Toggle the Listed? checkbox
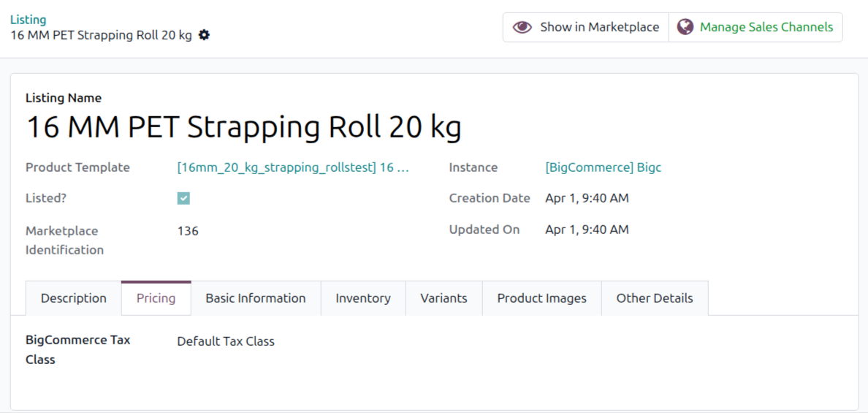868x413 pixels. (184, 198)
